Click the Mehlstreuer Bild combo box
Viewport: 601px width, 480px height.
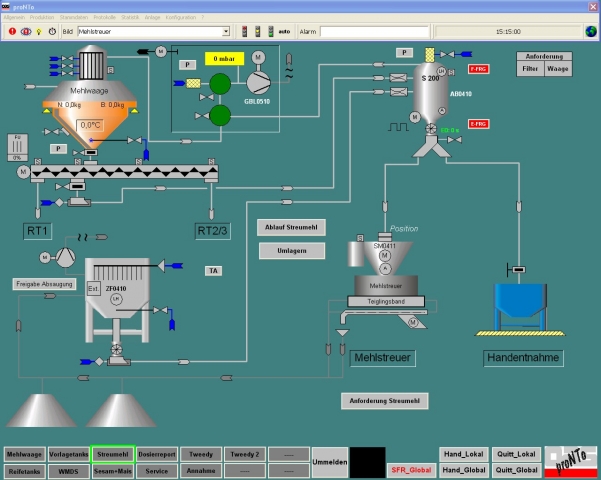coord(153,31)
